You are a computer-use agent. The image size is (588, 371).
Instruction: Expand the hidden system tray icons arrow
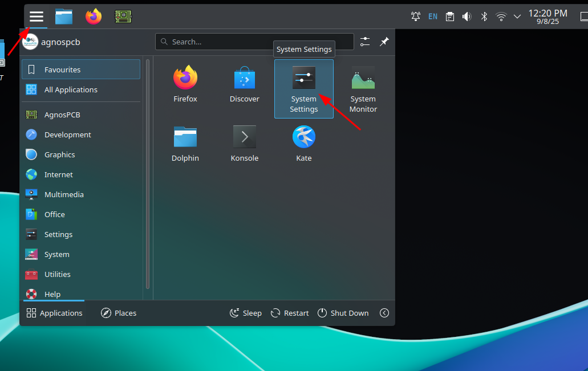[x=517, y=17]
